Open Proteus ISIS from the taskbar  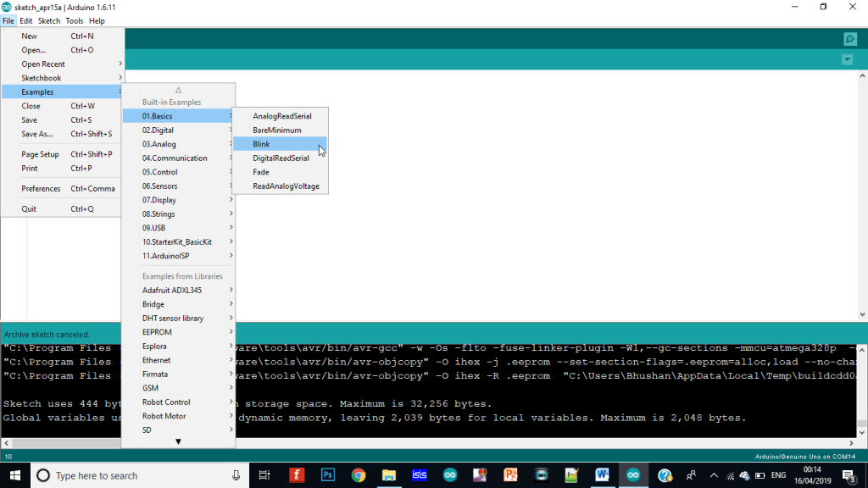click(420, 474)
